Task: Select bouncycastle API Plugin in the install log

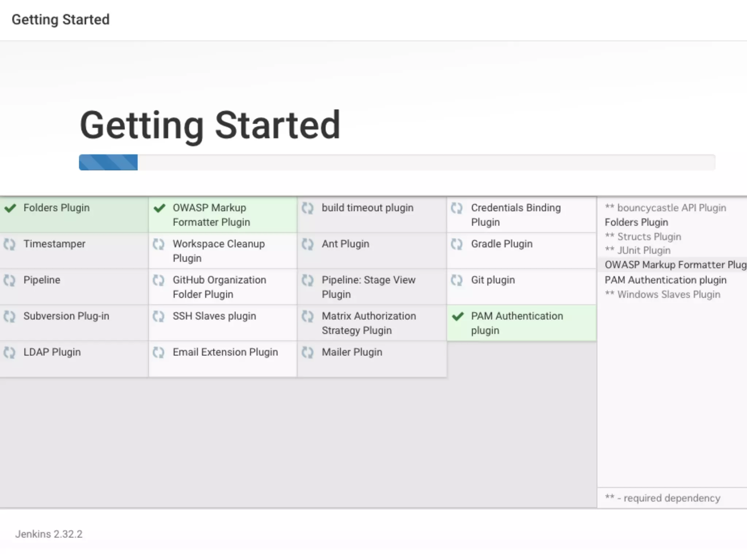Action: pyautogui.click(x=671, y=208)
